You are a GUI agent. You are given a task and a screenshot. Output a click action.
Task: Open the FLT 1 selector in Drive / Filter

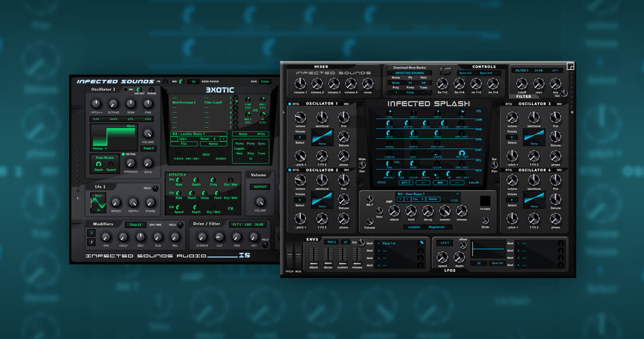[x=237, y=224]
